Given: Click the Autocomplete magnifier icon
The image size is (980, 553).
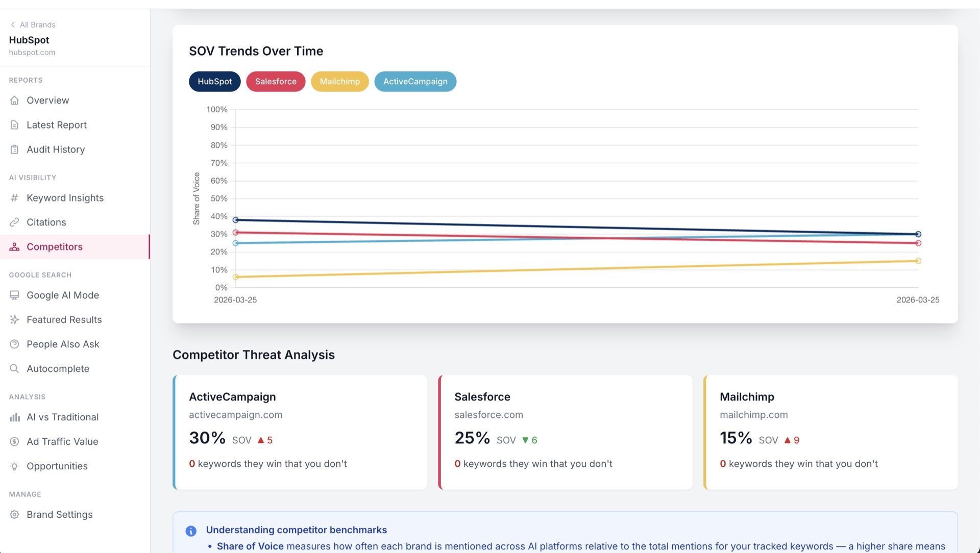Looking at the screenshot, I should point(14,369).
